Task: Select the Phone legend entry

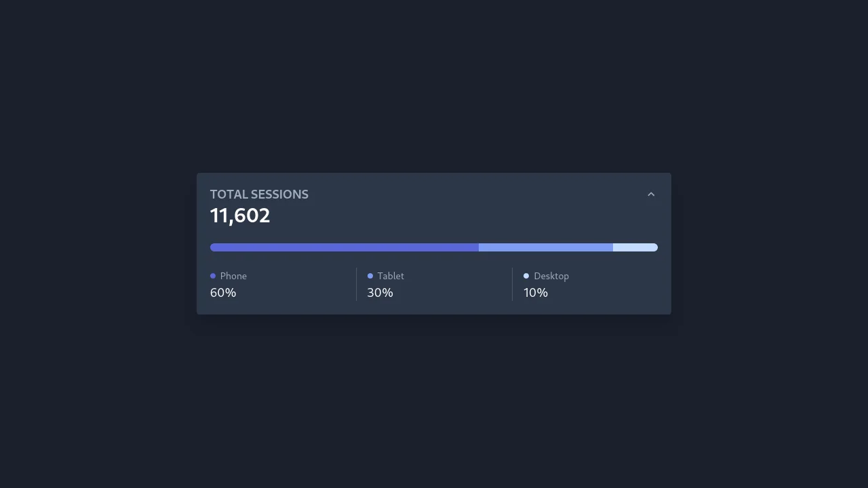Action: point(229,276)
